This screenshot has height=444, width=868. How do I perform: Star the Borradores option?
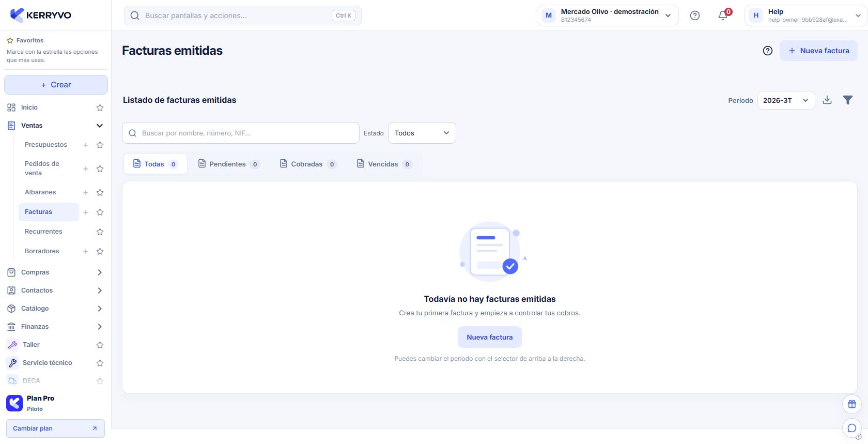point(100,252)
